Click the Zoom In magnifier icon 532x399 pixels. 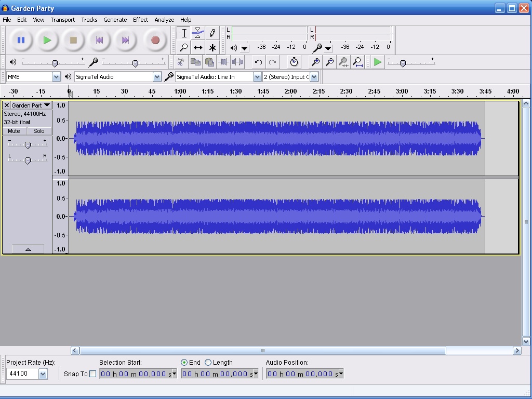315,62
